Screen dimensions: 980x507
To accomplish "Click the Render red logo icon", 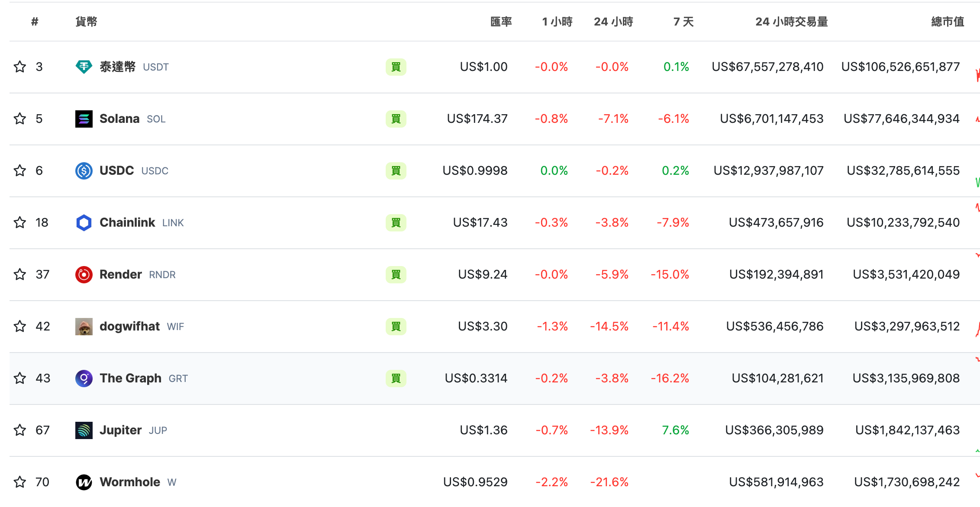I will coord(84,274).
